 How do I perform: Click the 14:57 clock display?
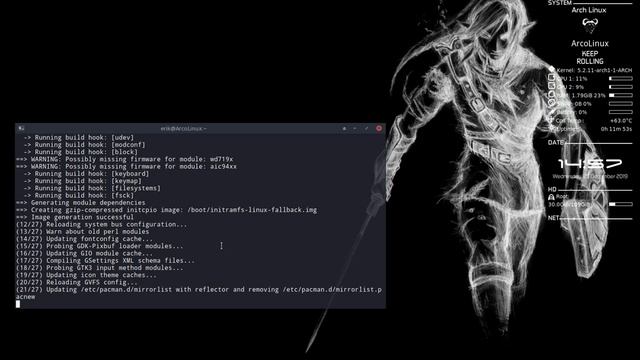point(590,164)
